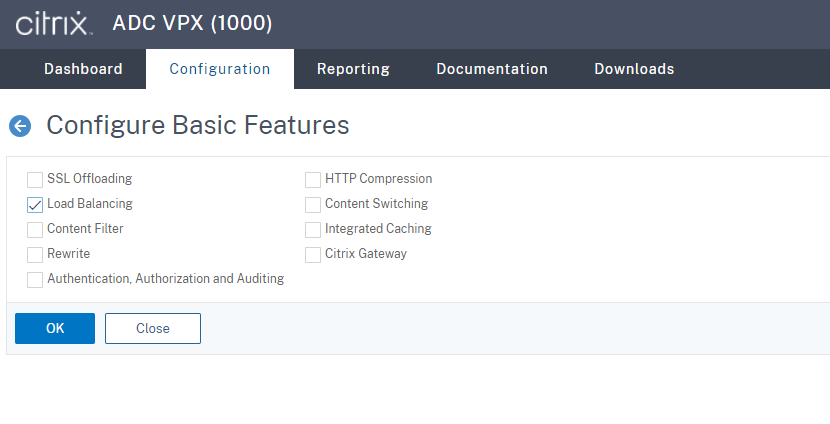The width and height of the screenshot is (830, 424).
Task: Select the Configuration tab
Action: click(x=220, y=69)
